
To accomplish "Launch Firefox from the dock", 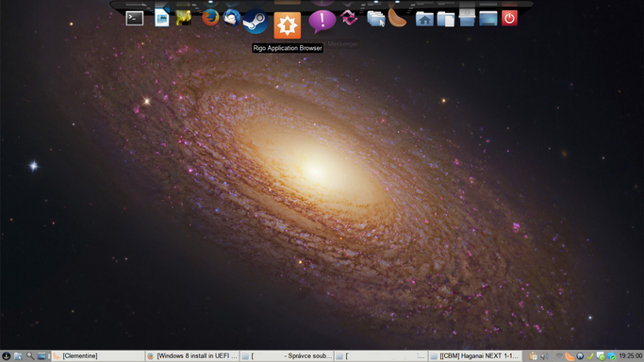I will click(x=210, y=18).
